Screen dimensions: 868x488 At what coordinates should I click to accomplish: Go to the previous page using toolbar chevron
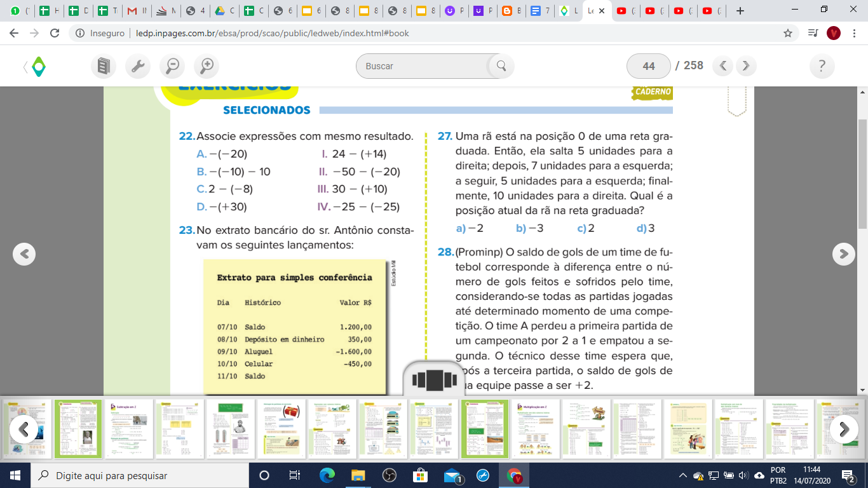[x=723, y=65]
